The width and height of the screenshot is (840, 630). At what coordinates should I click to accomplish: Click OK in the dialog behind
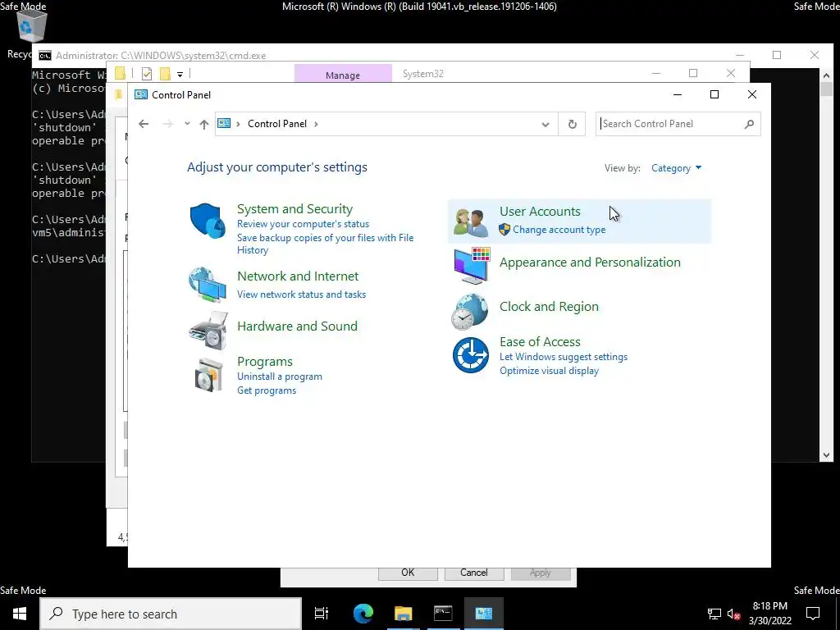[408, 573]
